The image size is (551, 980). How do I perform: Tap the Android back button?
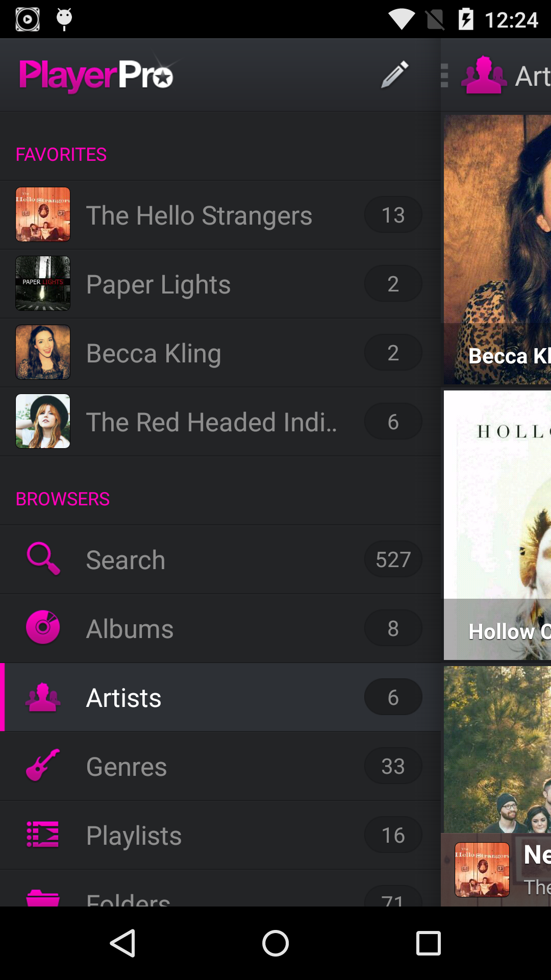pyautogui.click(x=123, y=943)
